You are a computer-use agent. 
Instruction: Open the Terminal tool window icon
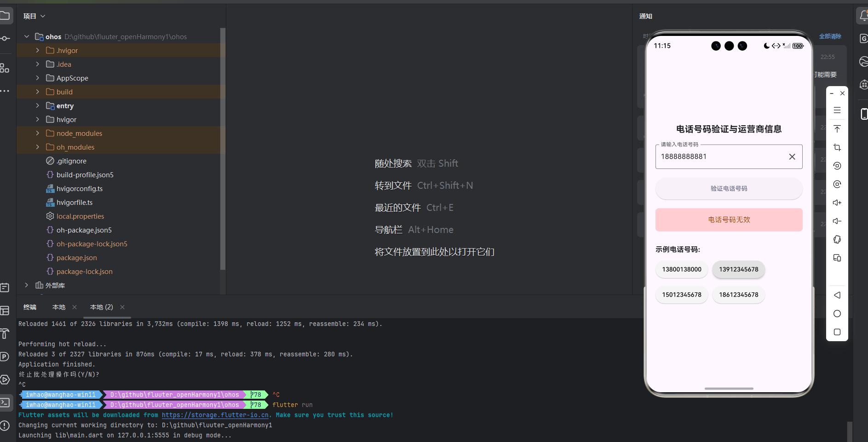click(5, 402)
